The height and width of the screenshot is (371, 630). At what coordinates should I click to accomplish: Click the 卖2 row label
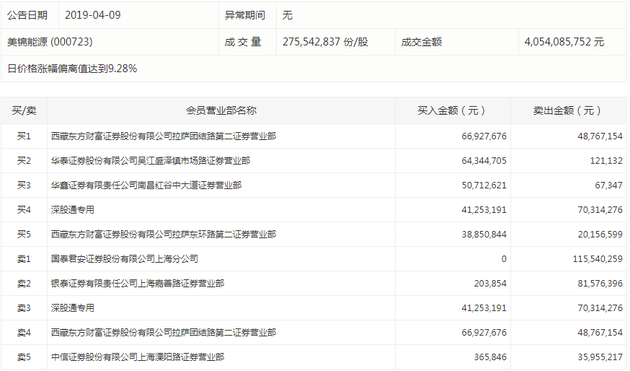pos(24,283)
